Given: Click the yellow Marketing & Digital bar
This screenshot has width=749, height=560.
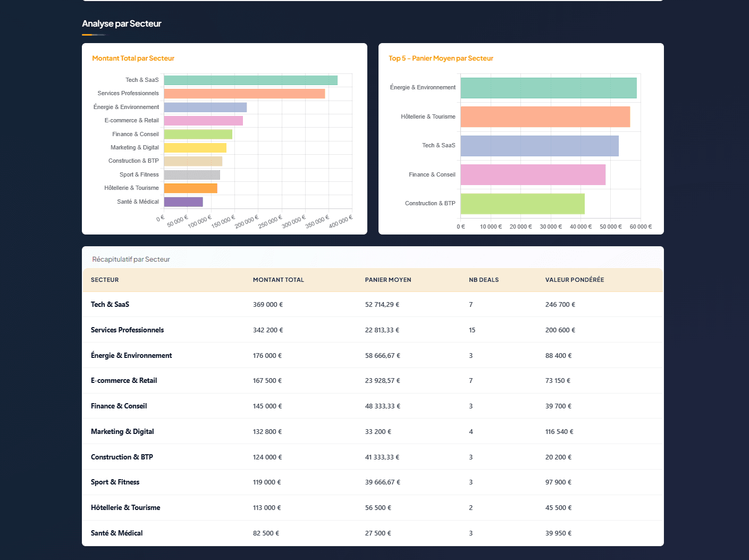Looking at the screenshot, I should [194, 147].
